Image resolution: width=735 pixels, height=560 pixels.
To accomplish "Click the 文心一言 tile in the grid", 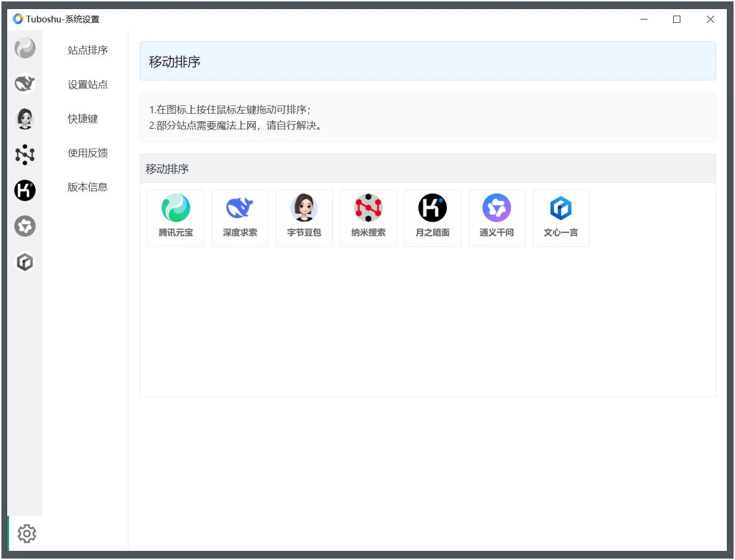I will [x=561, y=218].
